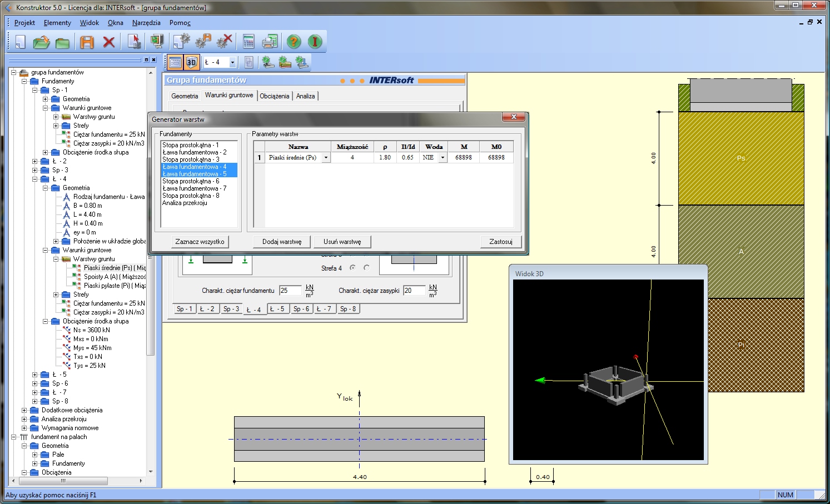The height and width of the screenshot is (504, 830).
Task: Click the load generator gear icon
Action: pos(302,62)
